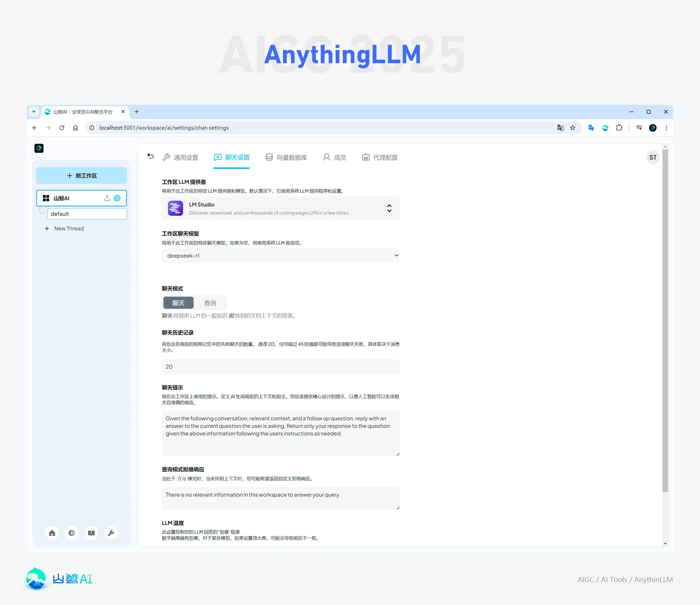Click the globe icon in sidebar footer
Image resolution: width=700 pixels, height=605 pixels.
[72, 533]
